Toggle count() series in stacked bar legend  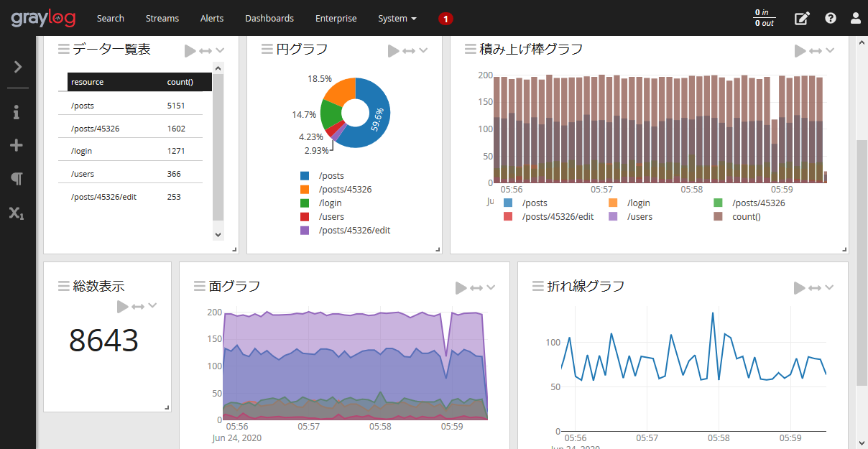point(746,217)
